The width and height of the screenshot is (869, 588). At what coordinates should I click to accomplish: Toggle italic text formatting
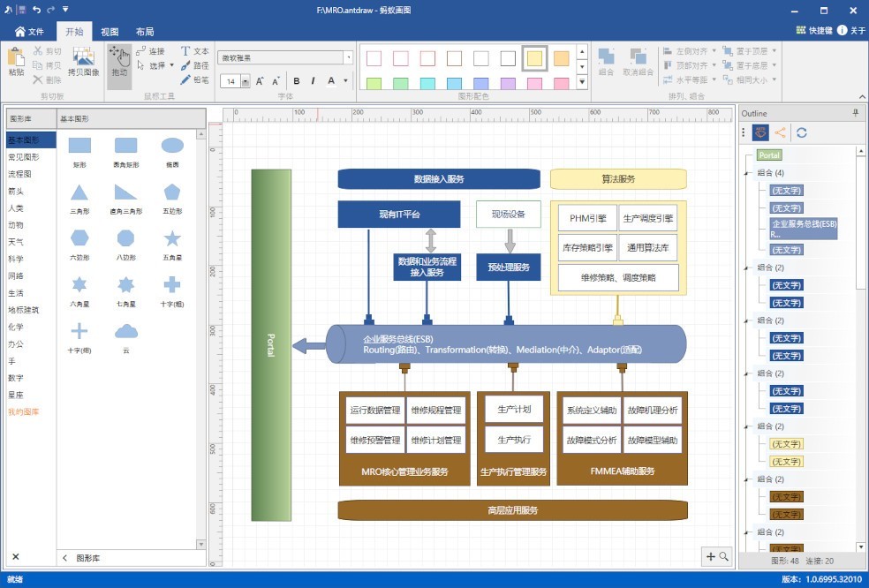pos(314,81)
